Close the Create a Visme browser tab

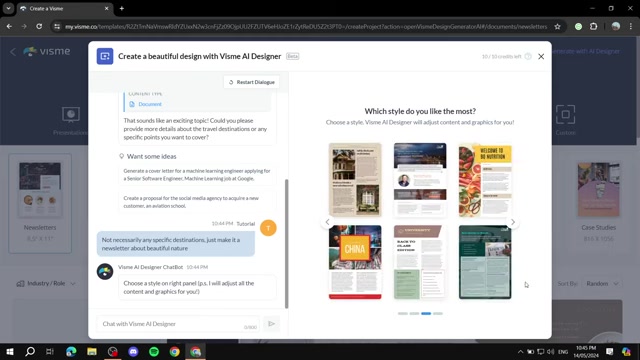[107, 9]
